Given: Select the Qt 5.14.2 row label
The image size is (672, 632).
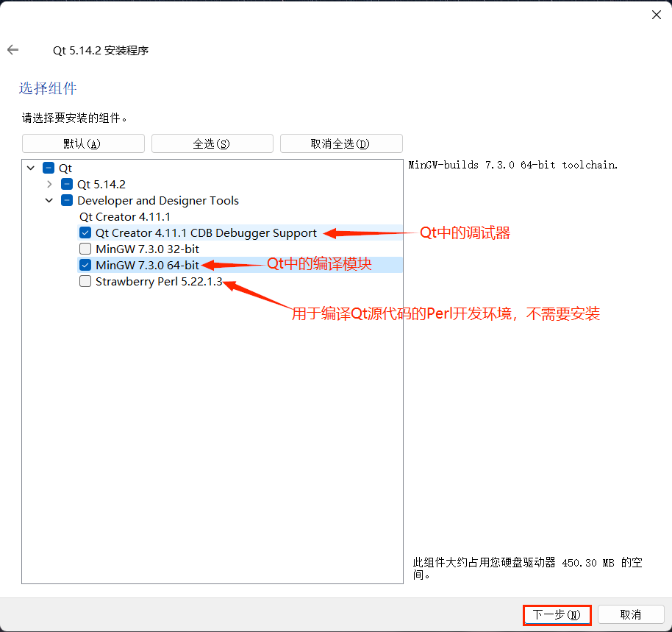Looking at the screenshot, I should click(101, 185).
